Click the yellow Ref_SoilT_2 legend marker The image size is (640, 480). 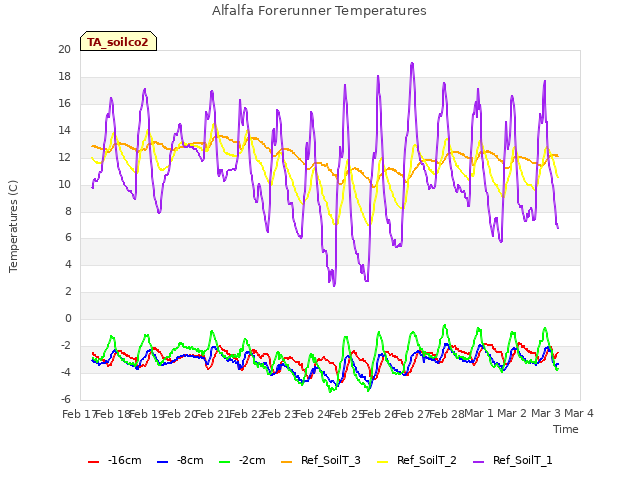pos(382,462)
